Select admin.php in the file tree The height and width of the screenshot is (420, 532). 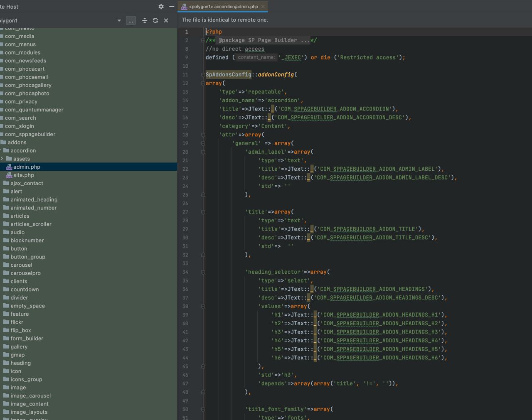pyautogui.click(x=27, y=167)
